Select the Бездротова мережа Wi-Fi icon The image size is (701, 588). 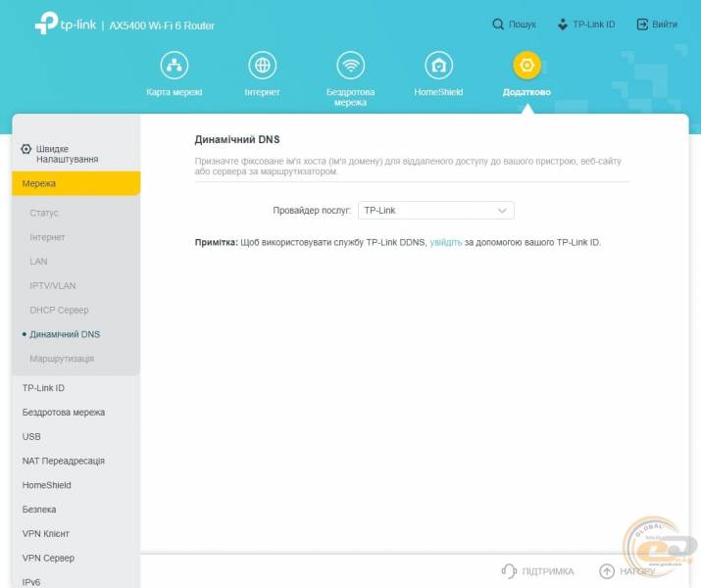(x=350, y=66)
